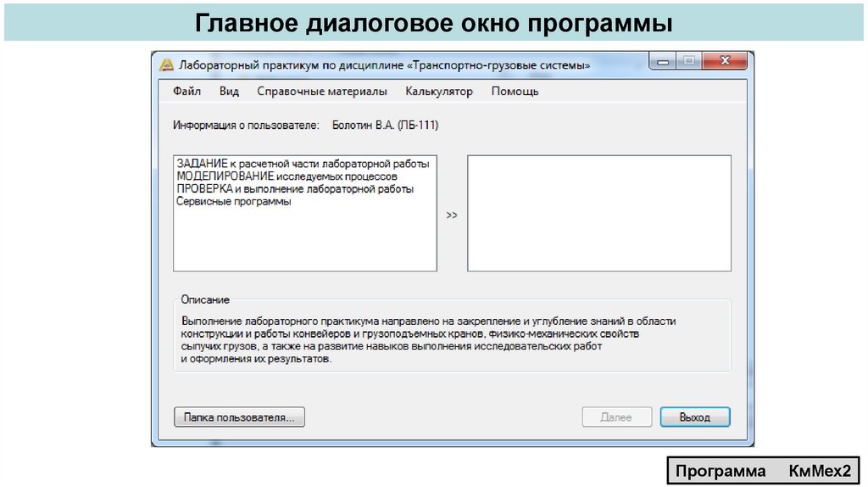
Task: Select the Сервисные программы list item
Action: 234,202
